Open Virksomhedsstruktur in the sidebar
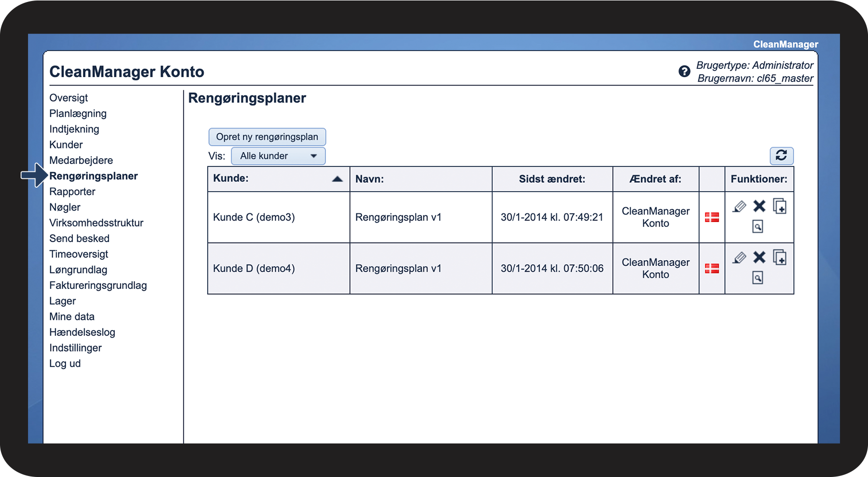 click(96, 223)
